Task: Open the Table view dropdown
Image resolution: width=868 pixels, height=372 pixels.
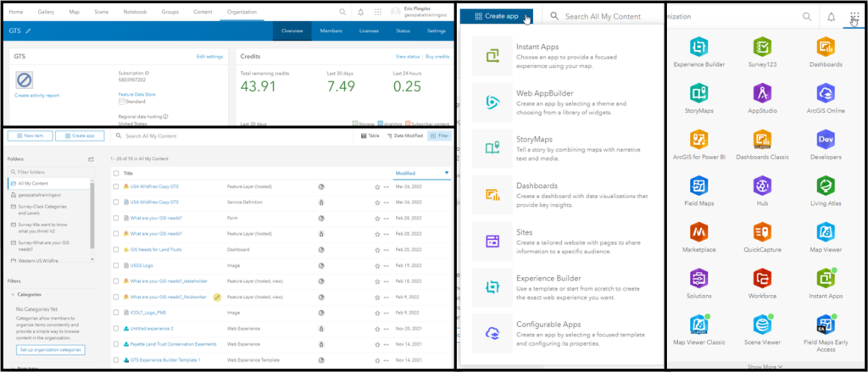Action: [370, 136]
